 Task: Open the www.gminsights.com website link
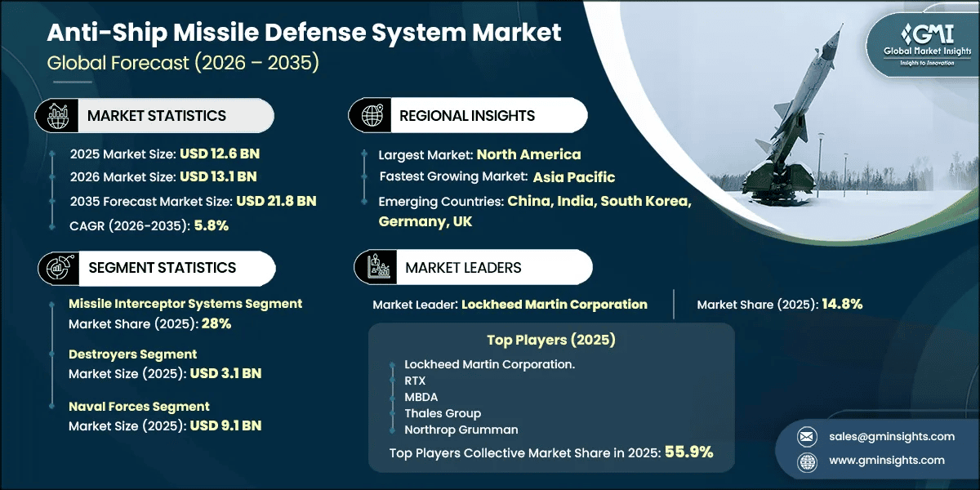coord(888,460)
